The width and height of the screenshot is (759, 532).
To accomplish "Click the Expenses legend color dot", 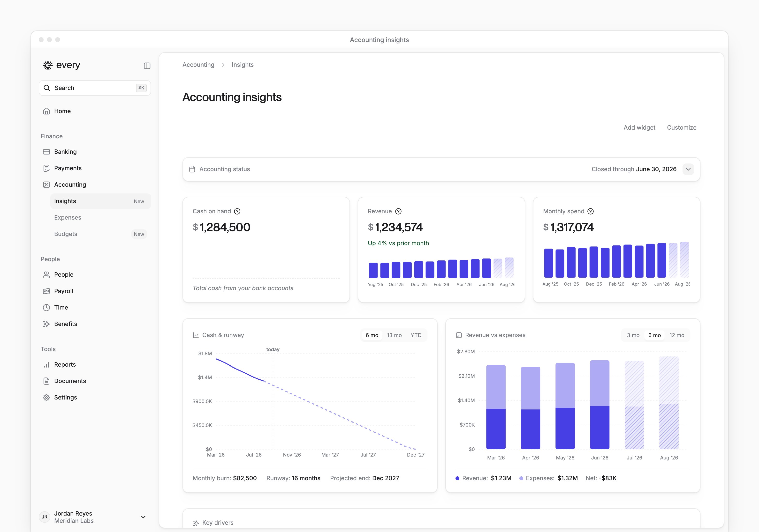I will pyautogui.click(x=521, y=479).
